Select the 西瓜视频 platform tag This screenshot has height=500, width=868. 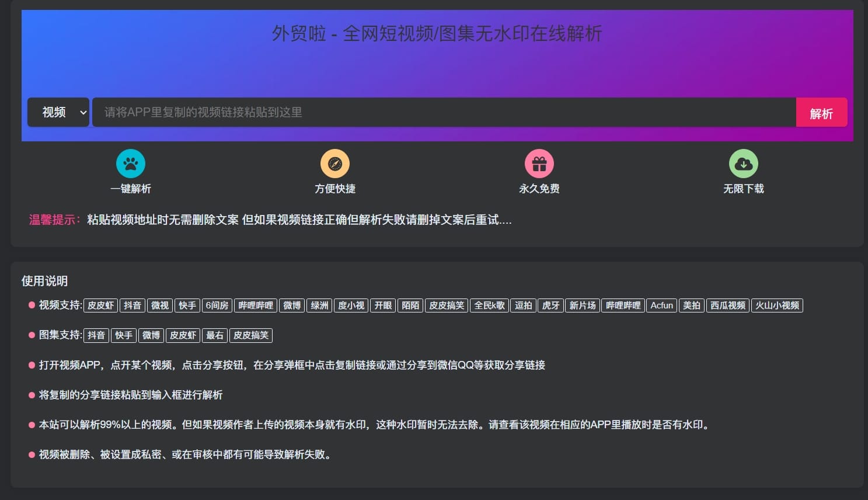pyautogui.click(x=727, y=305)
